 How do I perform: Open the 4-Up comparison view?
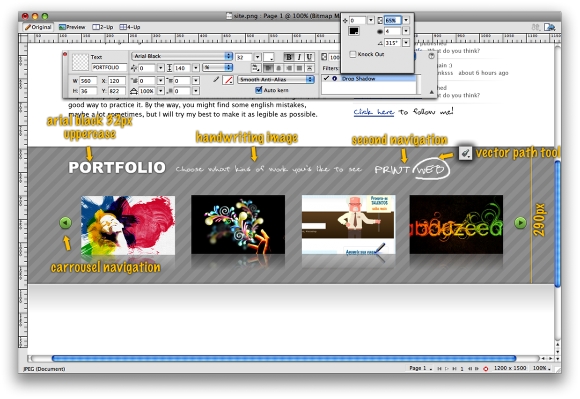(x=130, y=27)
